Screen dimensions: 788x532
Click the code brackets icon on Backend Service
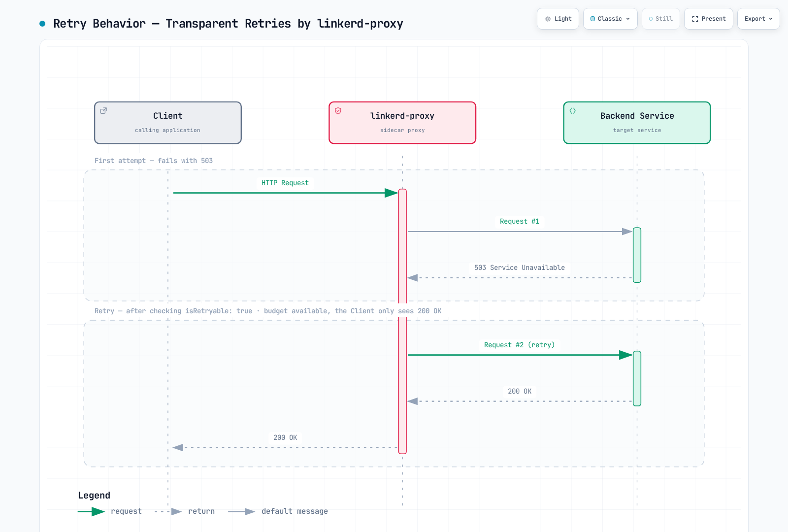point(572,111)
